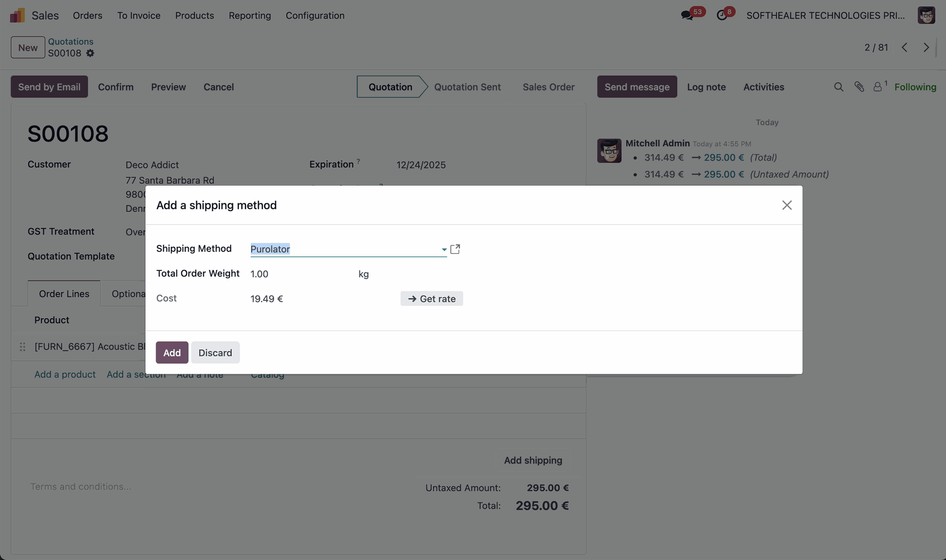Discard the shipping method dialog
946x560 pixels.
point(215,353)
